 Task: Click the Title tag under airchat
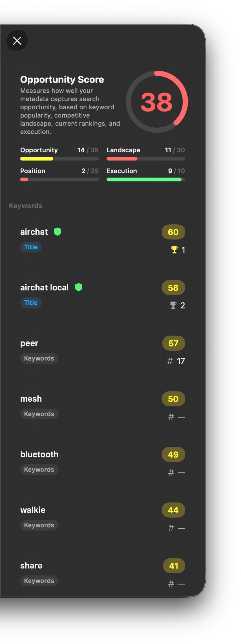click(31, 247)
